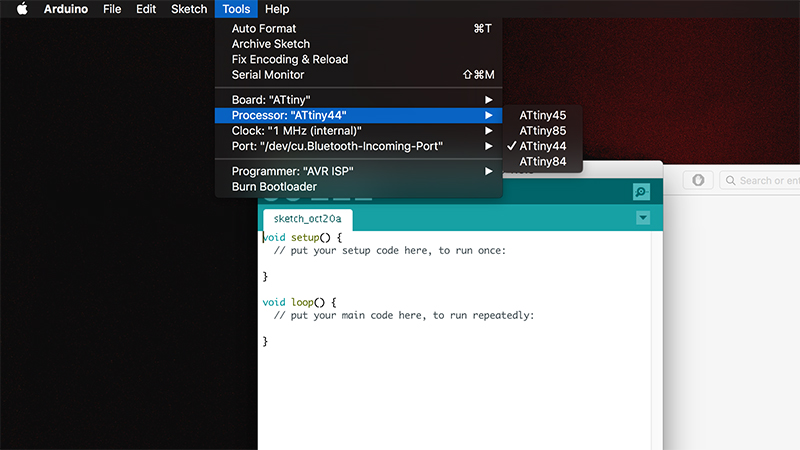
Task: Expand the Board: "ATtiny" submenu
Action: (359, 99)
